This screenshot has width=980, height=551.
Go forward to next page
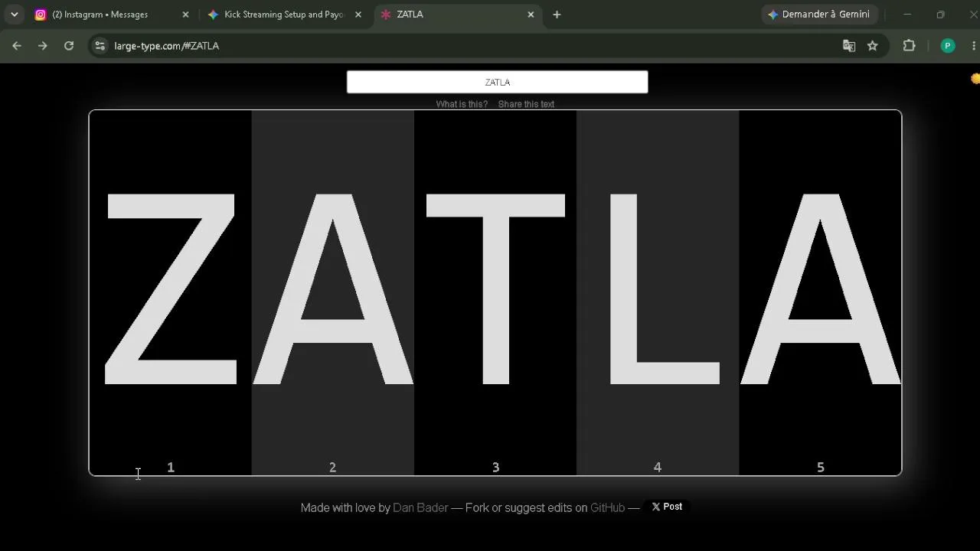click(x=43, y=46)
